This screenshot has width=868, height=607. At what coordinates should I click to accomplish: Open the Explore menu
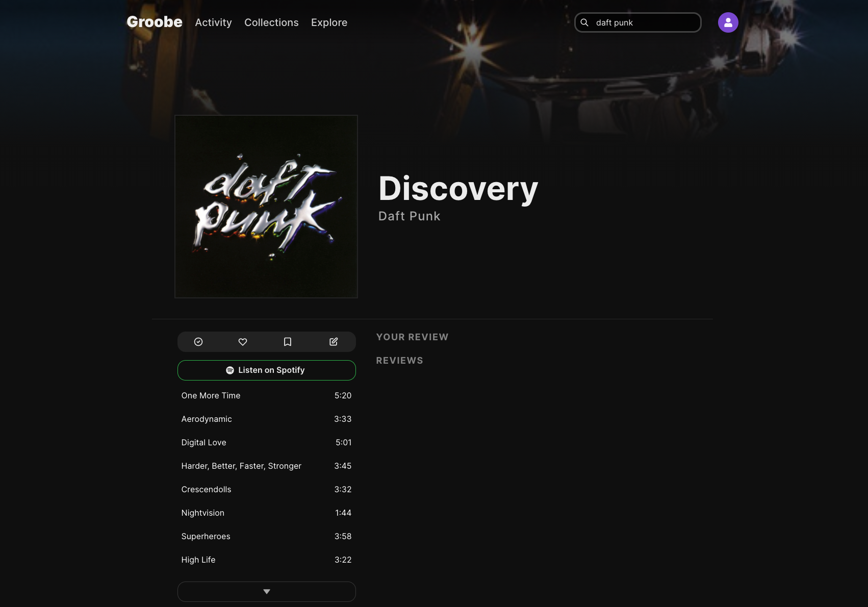[329, 22]
